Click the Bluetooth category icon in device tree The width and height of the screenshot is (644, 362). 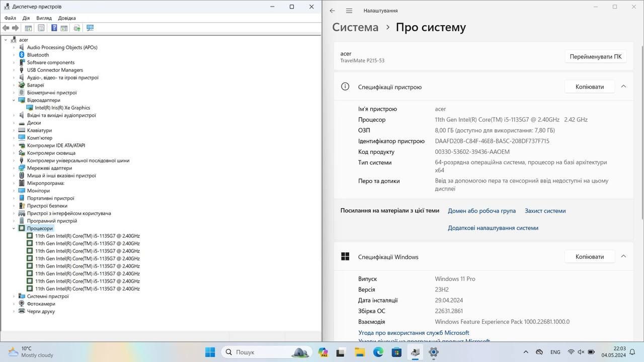pos(22,55)
